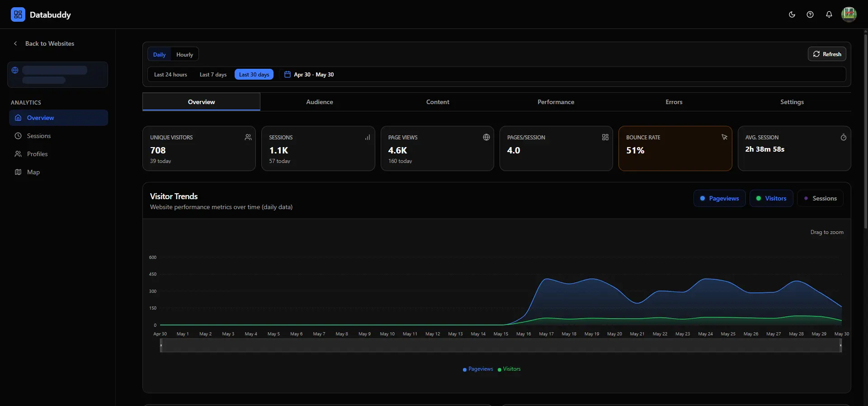Viewport: 868px width, 406px height.
Task: Open the Overview tab
Action: coord(201,102)
